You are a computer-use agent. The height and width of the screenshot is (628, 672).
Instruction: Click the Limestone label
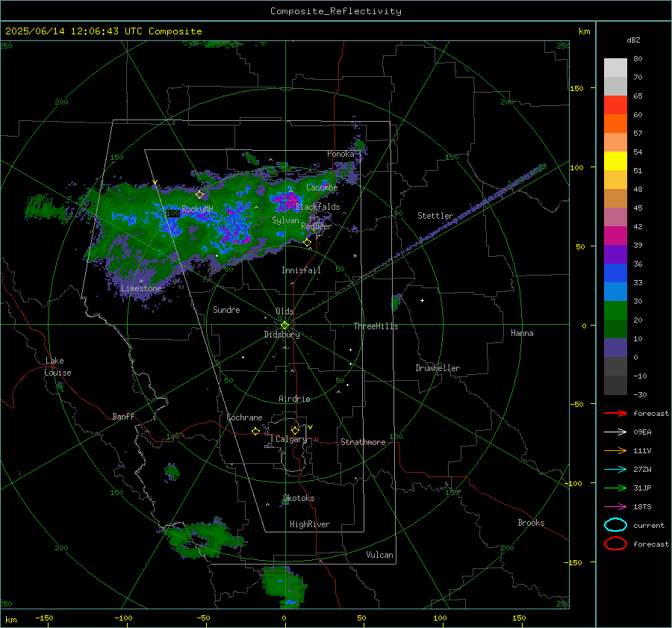(141, 288)
